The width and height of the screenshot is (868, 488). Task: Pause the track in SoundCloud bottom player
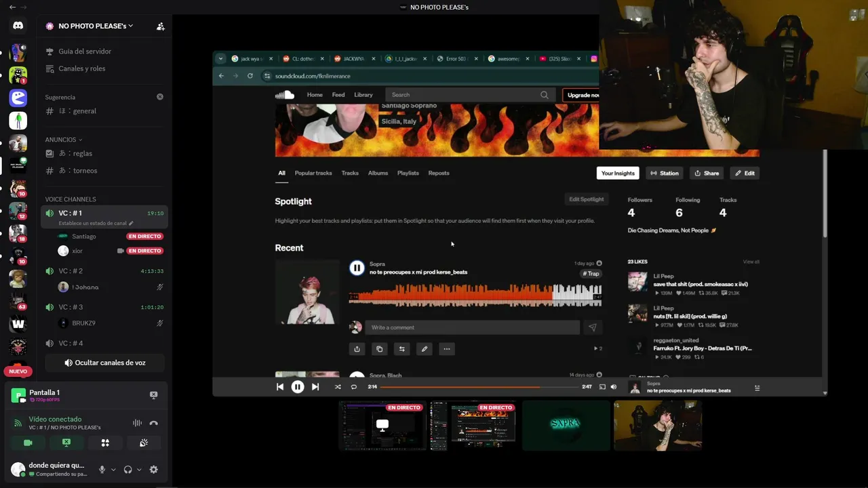click(x=297, y=387)
